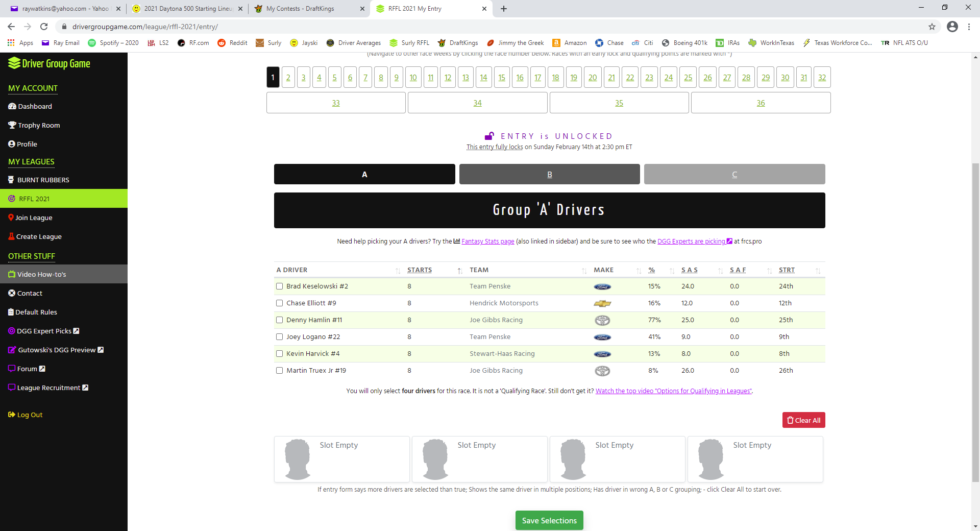This screenshot has height=531, width=980.
Task: Click the page vertical scrollbar
Action: 975,306
